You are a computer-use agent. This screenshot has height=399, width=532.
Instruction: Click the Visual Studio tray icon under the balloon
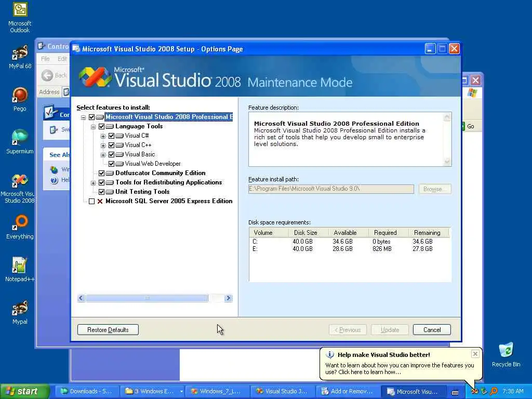pyautogui.click(x=474, y=391)
